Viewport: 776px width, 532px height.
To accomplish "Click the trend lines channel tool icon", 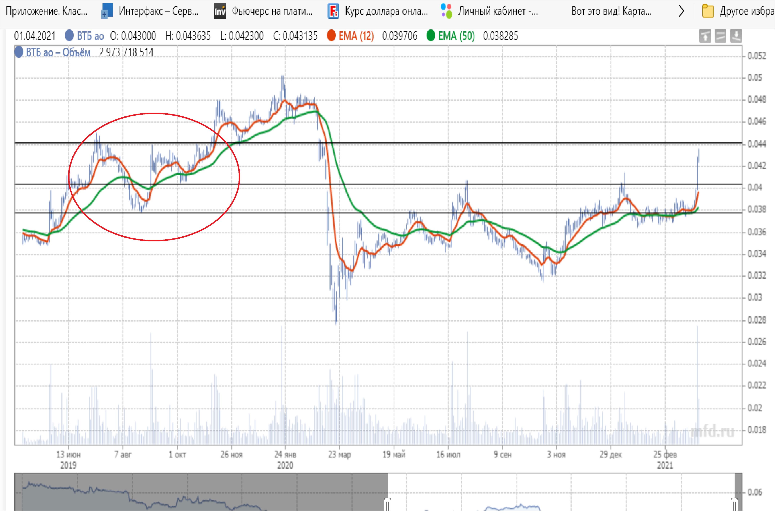I will pos(721,36).
